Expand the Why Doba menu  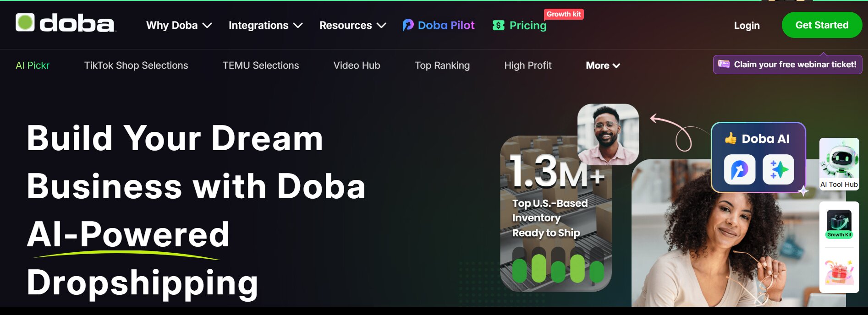(x=179, y=25)
